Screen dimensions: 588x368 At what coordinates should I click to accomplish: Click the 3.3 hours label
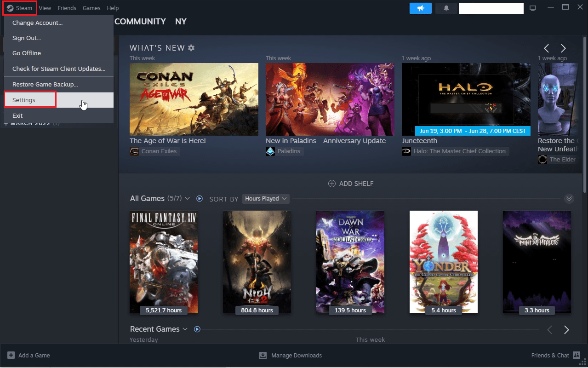click(x=537, y=310)
